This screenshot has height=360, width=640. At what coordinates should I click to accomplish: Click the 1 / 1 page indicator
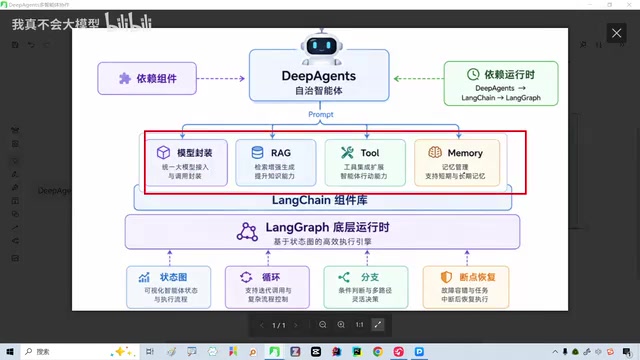pos(279,325)
